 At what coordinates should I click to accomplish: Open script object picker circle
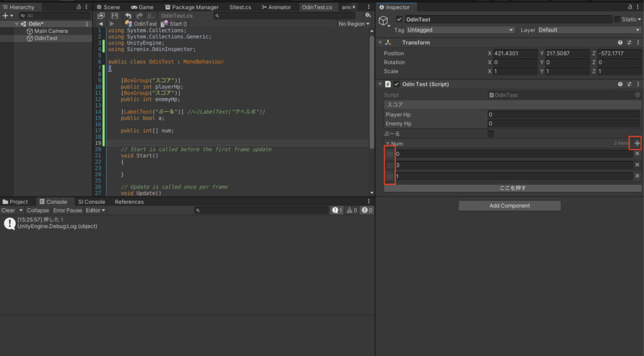[x=638, y=95]
